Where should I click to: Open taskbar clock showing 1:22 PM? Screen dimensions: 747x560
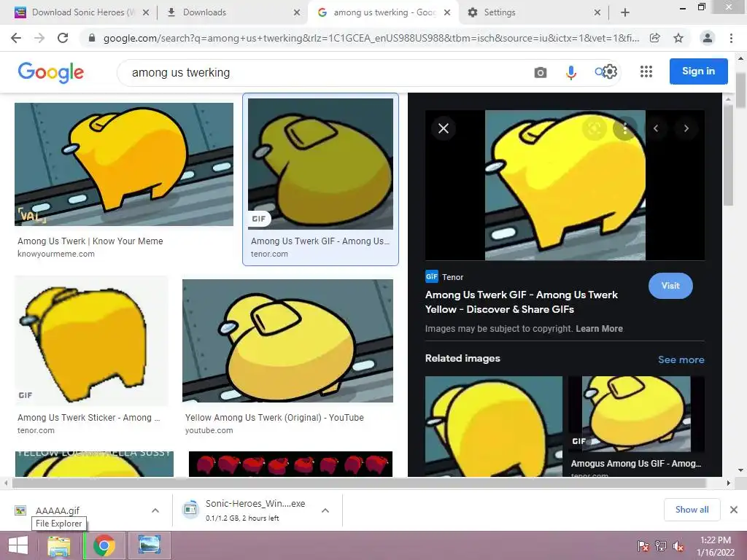(716, 546)
